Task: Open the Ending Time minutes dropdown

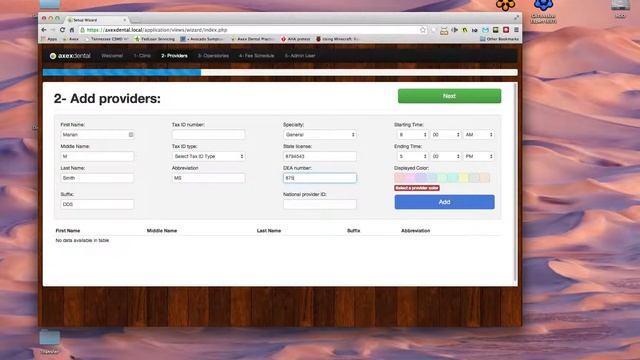Action: pos(445,156)
